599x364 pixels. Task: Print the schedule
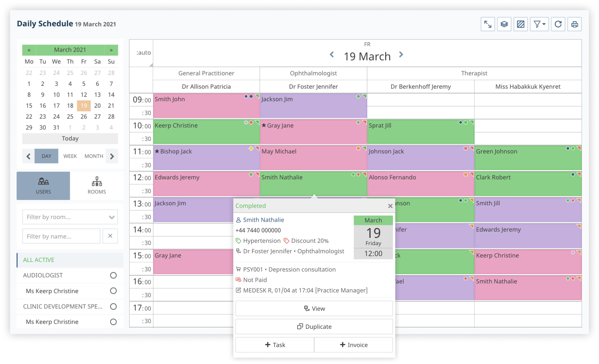coord(574,24)
